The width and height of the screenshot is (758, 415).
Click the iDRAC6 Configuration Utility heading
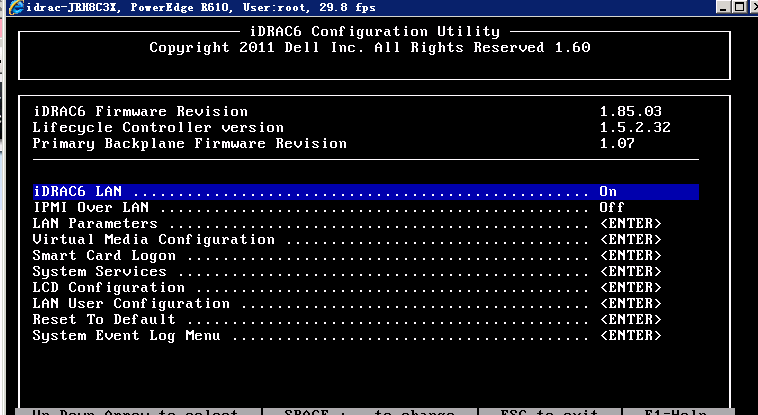[x=375, y=31]
